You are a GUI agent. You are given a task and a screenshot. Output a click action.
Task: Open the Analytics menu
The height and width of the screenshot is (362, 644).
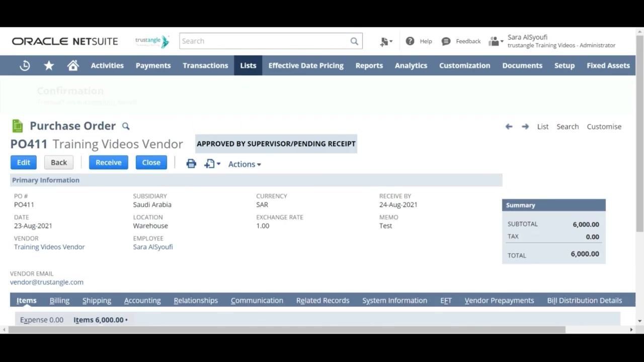tap(411, 65)
